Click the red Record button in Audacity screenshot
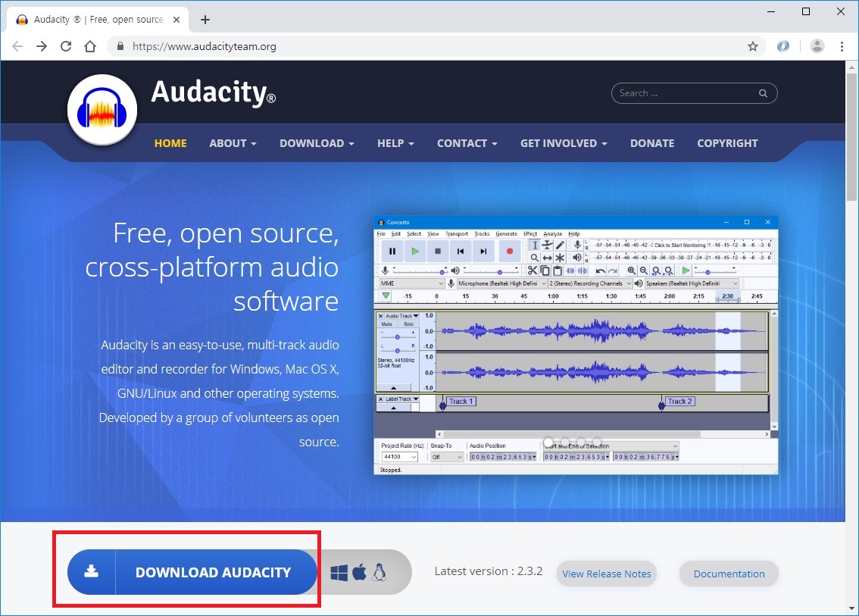 point(510,252)
